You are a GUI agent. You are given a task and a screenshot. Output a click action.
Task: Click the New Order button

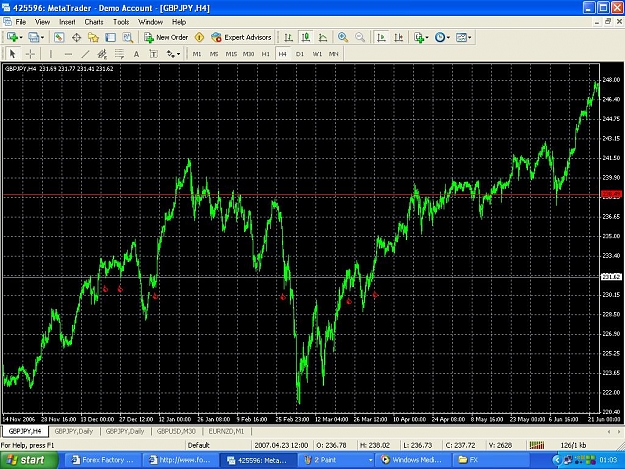166,37
